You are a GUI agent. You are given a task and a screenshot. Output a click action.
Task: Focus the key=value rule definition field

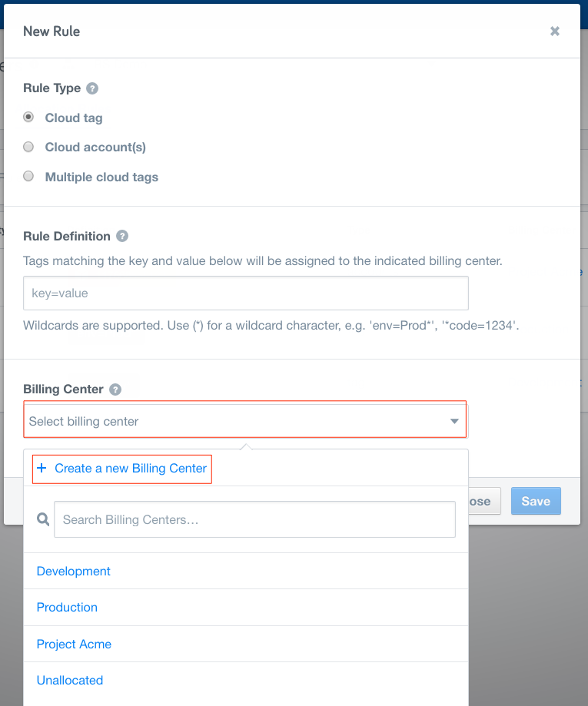[x=245, y=293]
